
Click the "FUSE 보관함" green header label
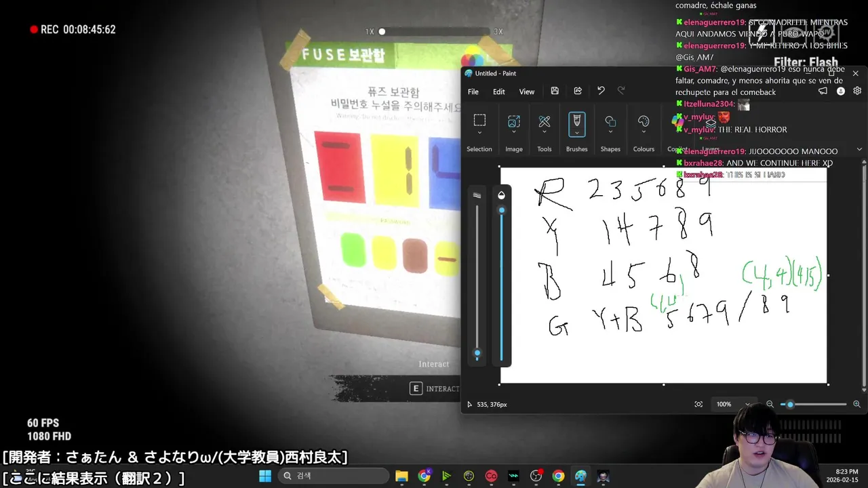coord(343,55)
